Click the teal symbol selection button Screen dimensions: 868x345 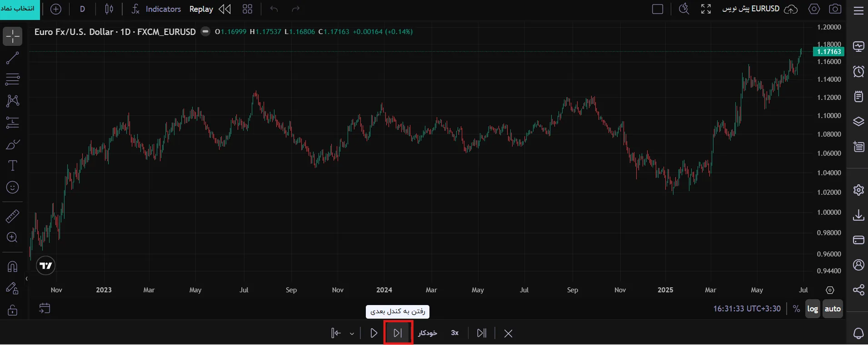pos(20,9)
